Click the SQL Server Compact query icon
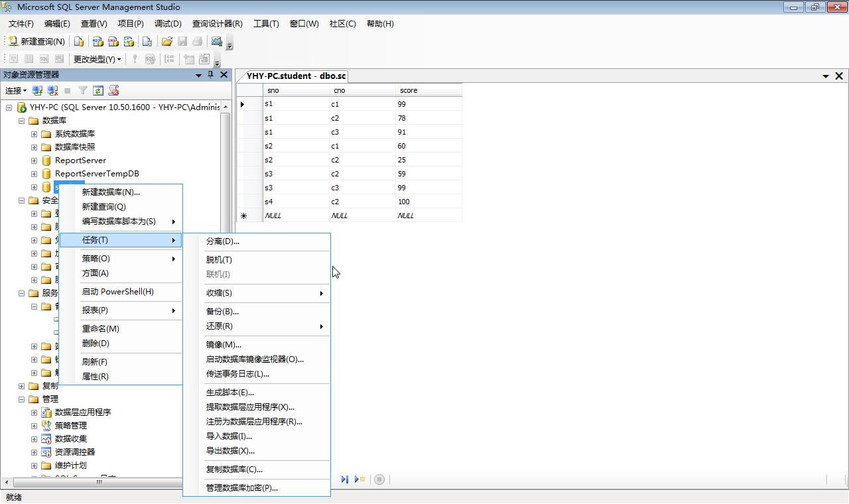 [x=147, y=41]
